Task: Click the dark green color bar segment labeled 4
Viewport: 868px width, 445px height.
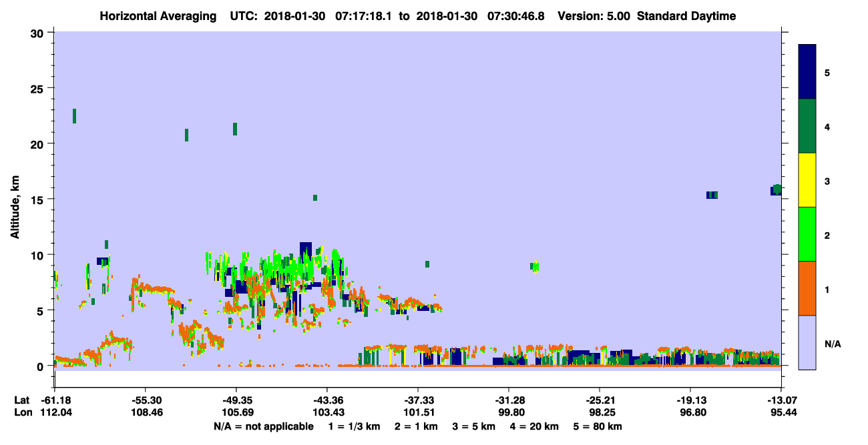Action: click(x=807, y=126)
